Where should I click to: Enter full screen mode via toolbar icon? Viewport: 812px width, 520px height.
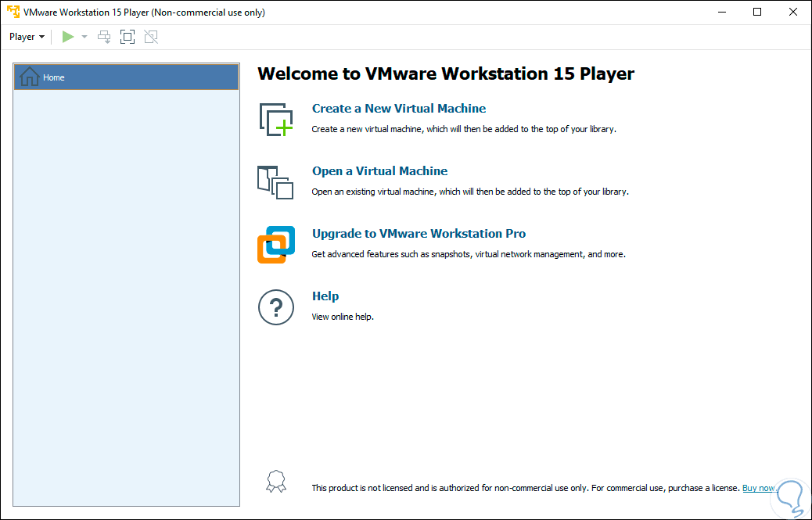tap(128, 37)
